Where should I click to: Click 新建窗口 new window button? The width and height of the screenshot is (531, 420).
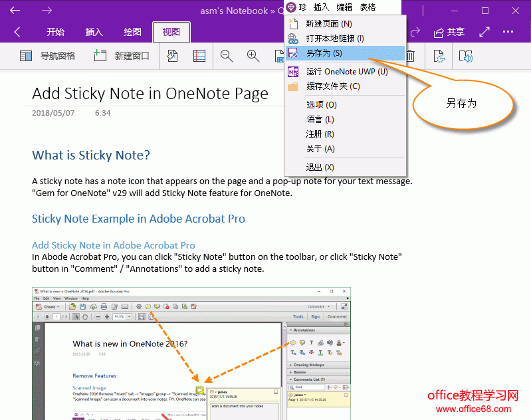[121, 56]
